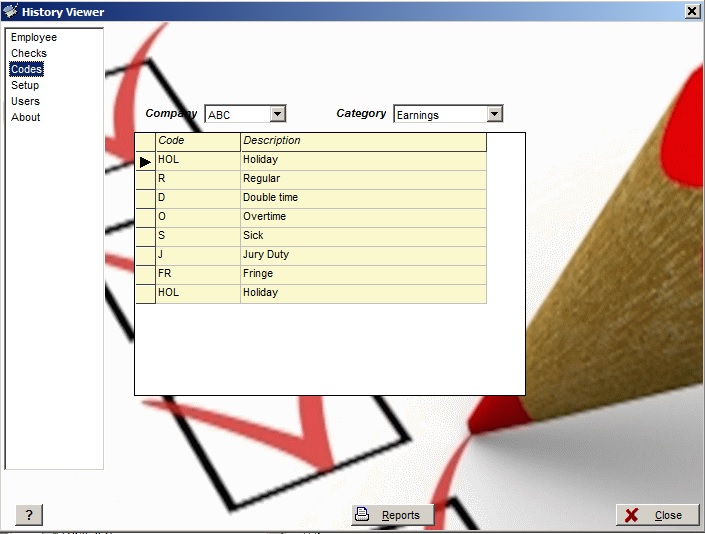The width and height of the screenshot is (705, 534).
Task: Select code R in the table
Action: click(198, 179)
